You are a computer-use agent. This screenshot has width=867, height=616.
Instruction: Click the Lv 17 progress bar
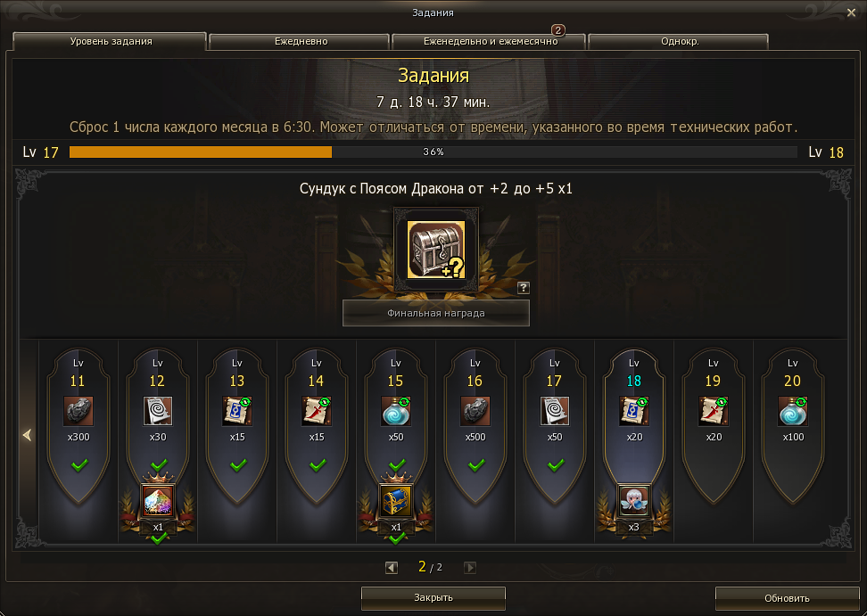pos(433,152)
